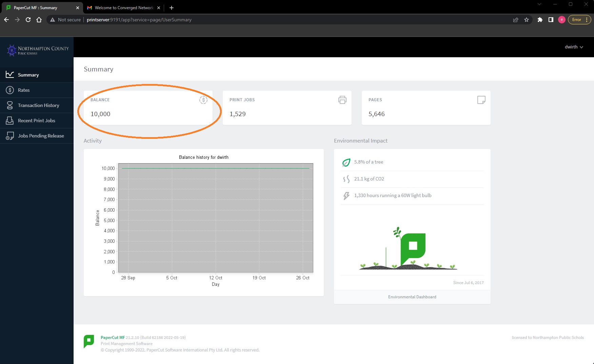Click the balance dollar coin icon
Image resolution: width=594 pixels, height=364 pixels.
(x=203, y=100)
